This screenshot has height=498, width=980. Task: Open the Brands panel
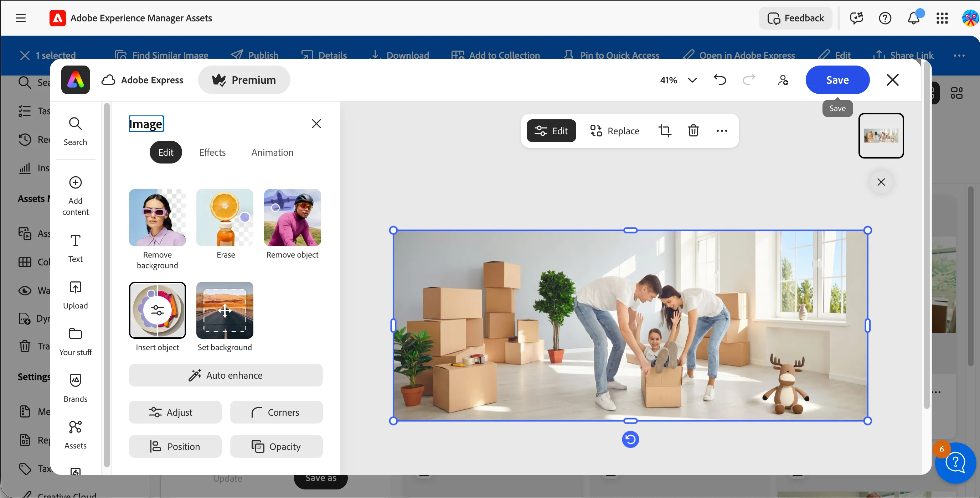pos(75,388)
